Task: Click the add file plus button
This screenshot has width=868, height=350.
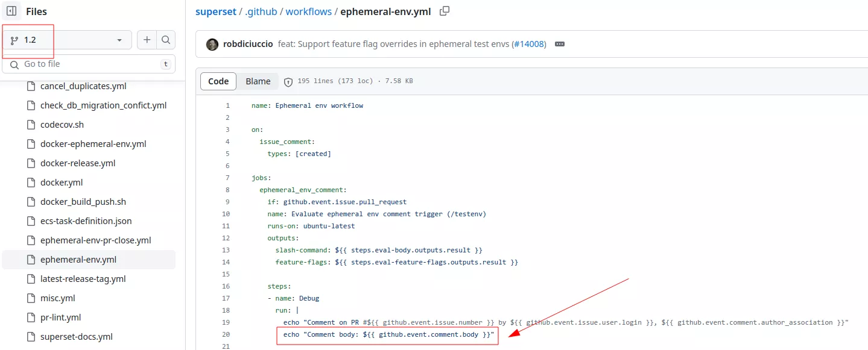Action: [x=147, y=40]
